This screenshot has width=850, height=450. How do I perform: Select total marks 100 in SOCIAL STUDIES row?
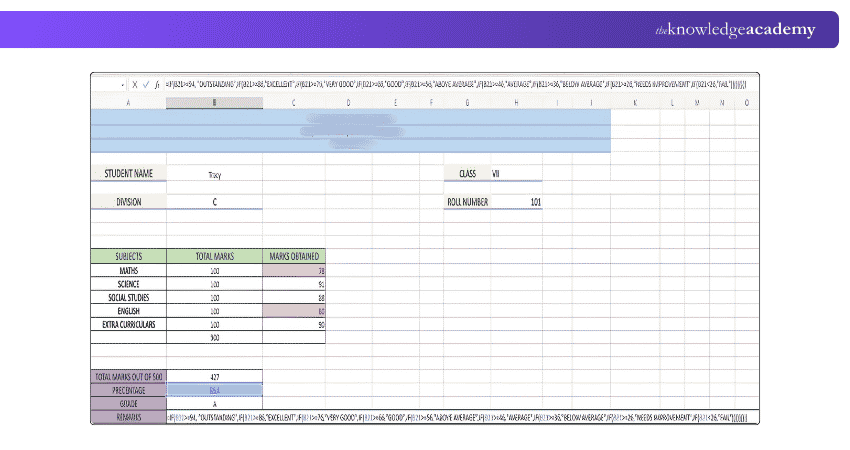tap(215, 297)
